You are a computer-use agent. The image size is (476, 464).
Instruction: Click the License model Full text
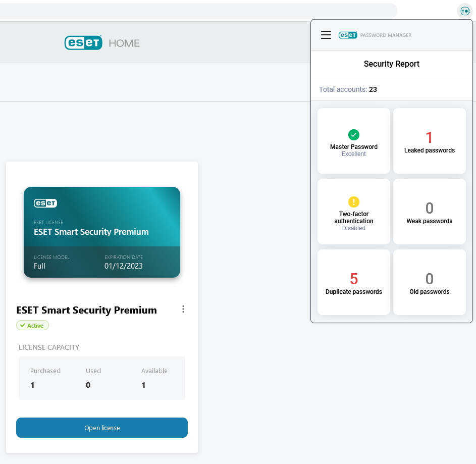(39, 266)
